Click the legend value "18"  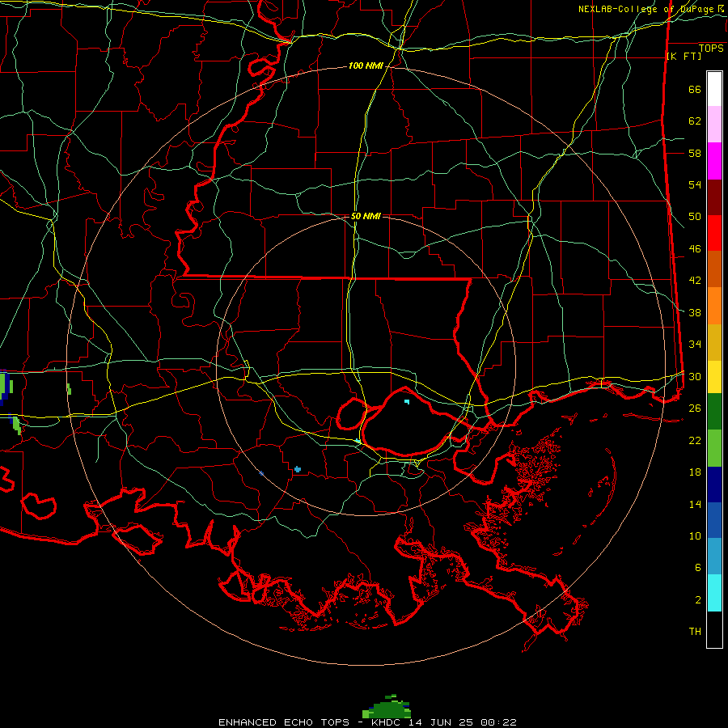click(x=695, y=472)
